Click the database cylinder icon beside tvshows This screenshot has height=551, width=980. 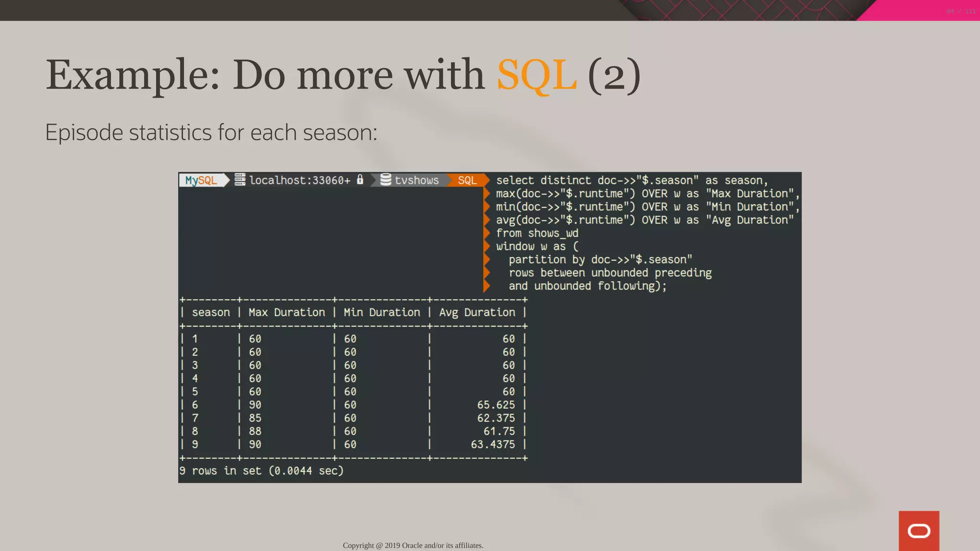click(386, 180)
